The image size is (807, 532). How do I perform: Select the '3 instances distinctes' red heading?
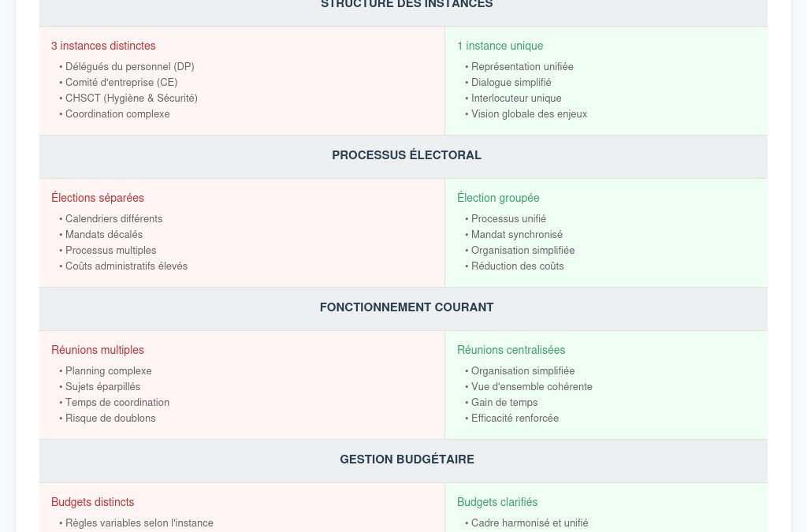click(x=103, y=46)
